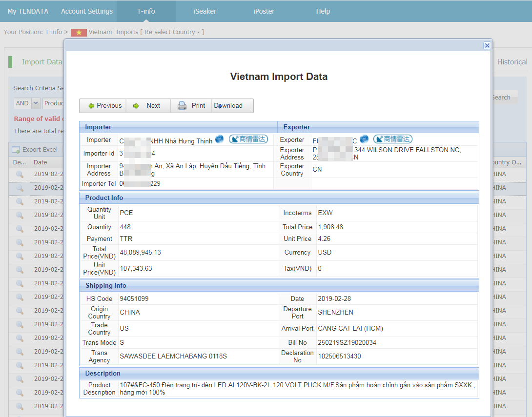Open the Help menu item
This screenshot has width=532, height=417.
click(x=323, y=11)
